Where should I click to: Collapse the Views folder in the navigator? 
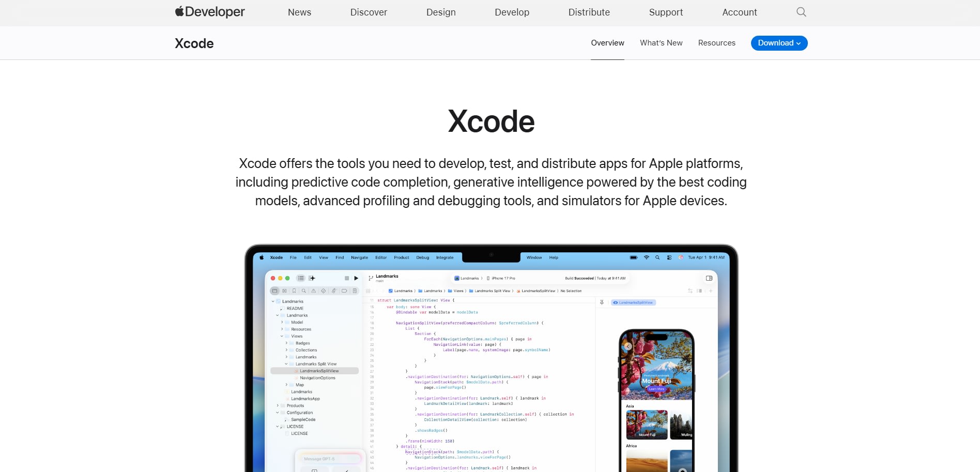pos(281,336)
